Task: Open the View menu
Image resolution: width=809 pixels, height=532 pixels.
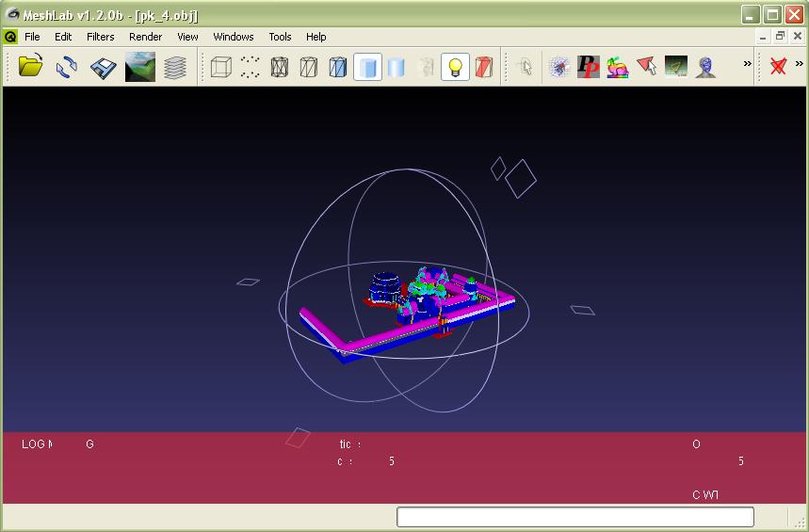Action: [187, 37]
